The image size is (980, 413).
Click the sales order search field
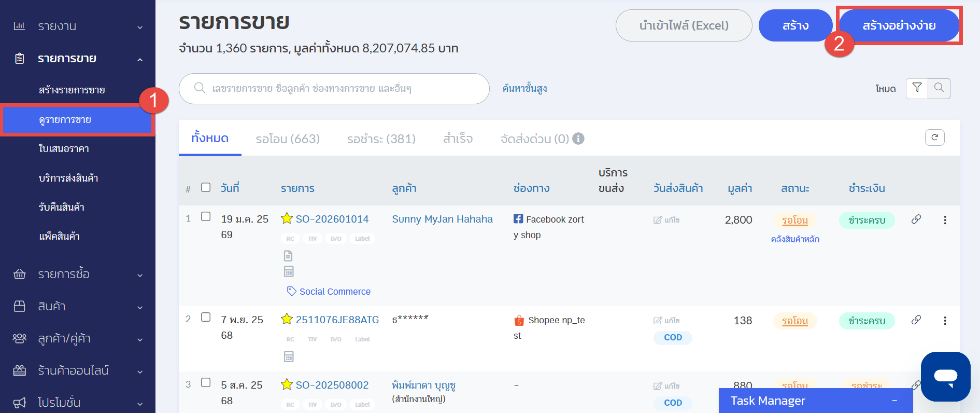click(x=342, y=89)
